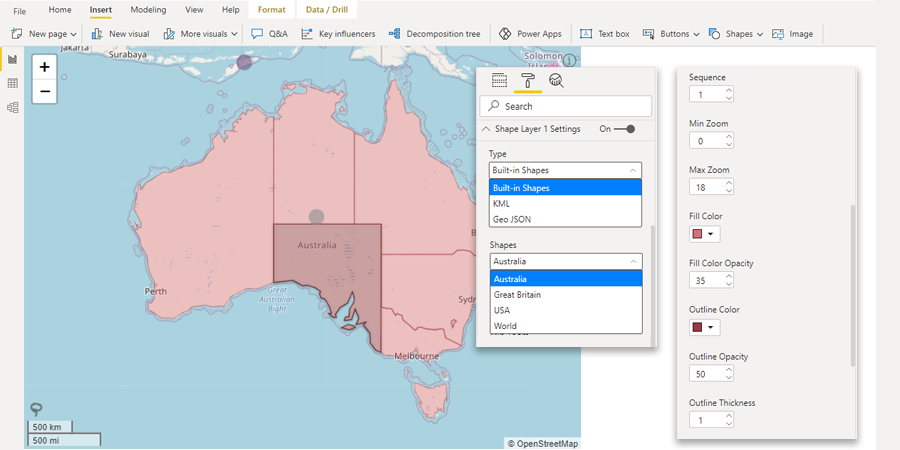Viewport: 900px width, 450px height.
Task: Open the Type dropdown box
Action: [x=565, y=170]
